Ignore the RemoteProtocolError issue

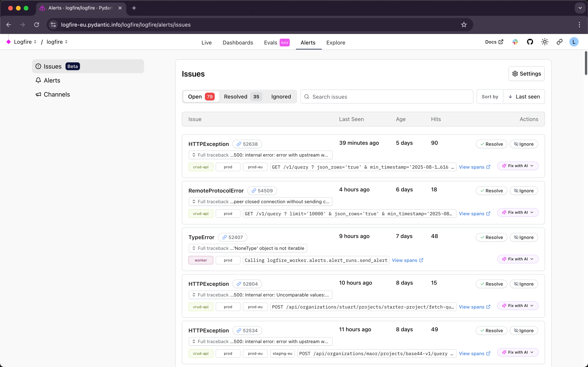point(524,191)
